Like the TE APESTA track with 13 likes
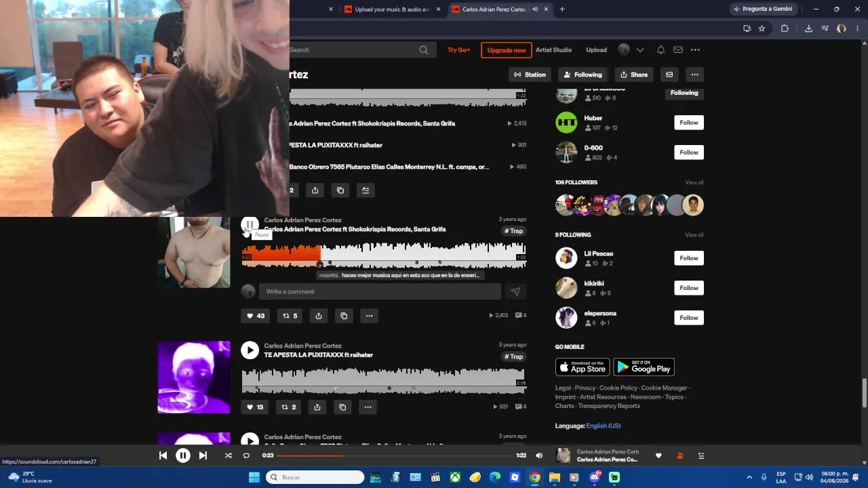Viewport: 868px width, 488px height. pyautogui.click(x=255, y=407)
